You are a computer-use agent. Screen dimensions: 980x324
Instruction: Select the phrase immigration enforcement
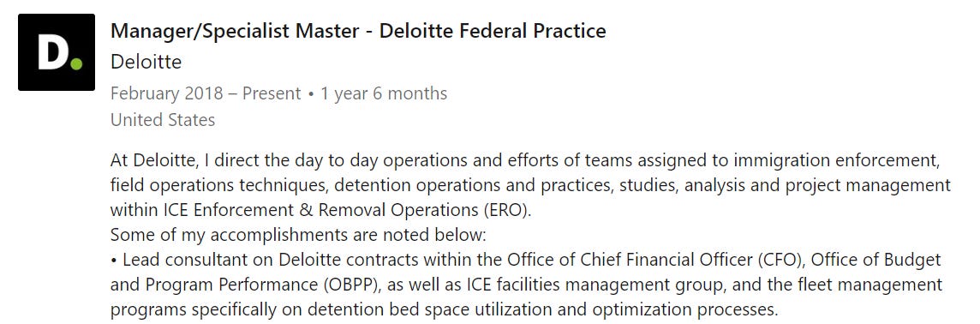836,161
